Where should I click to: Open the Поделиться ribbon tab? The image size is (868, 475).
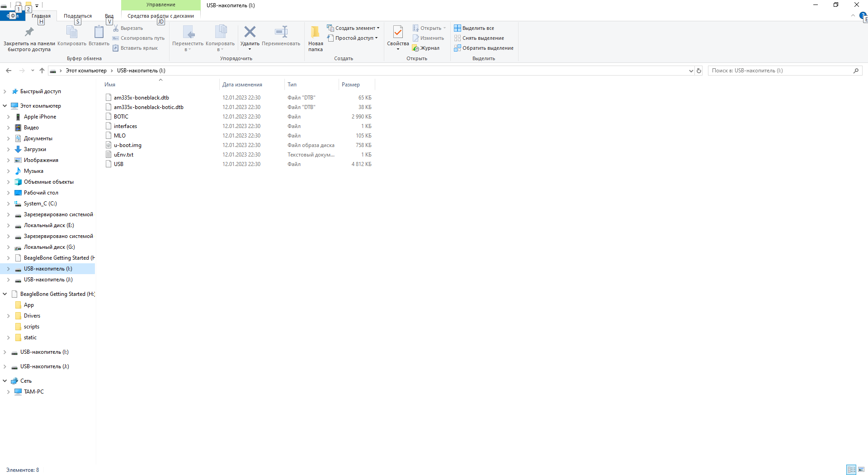coord(78,16)
